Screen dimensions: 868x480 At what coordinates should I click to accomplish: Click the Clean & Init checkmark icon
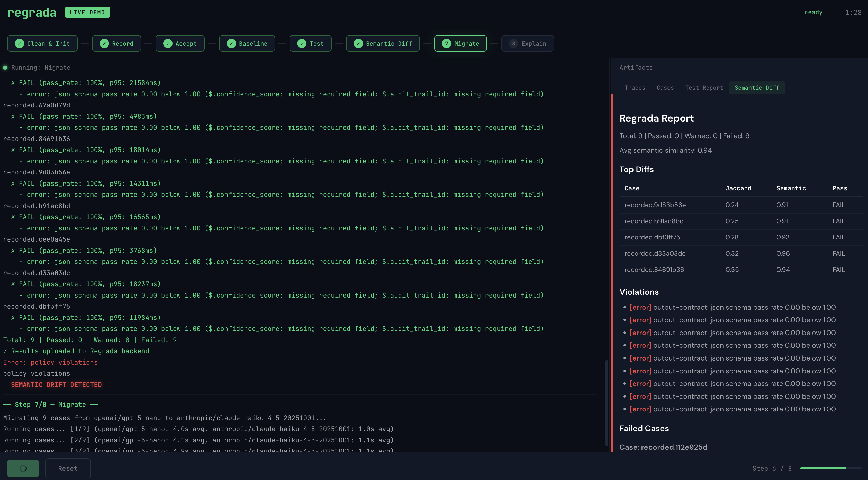coord(20,43)
